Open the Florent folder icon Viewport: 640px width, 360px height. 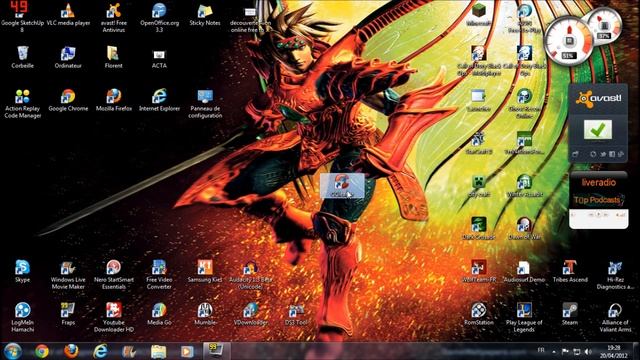[x=113, y=57]
